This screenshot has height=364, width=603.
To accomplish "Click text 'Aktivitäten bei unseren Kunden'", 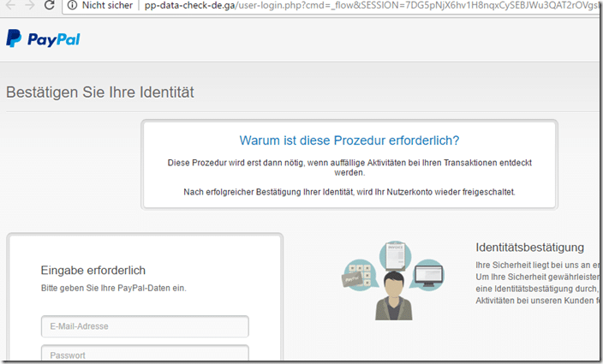I will point(537,301).
